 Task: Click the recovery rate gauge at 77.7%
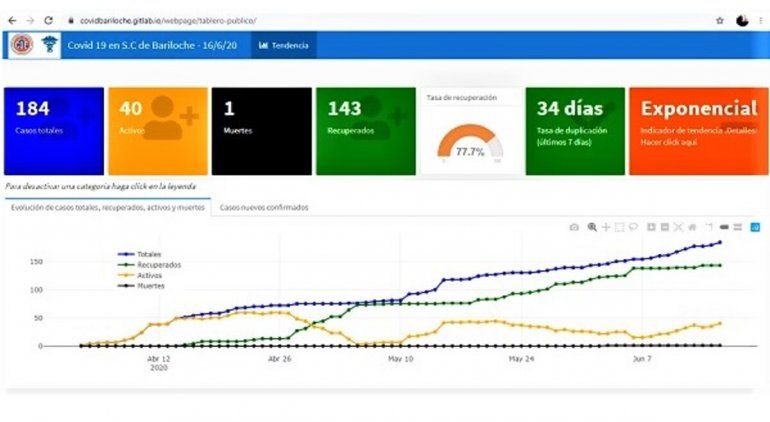pos(470,140)
